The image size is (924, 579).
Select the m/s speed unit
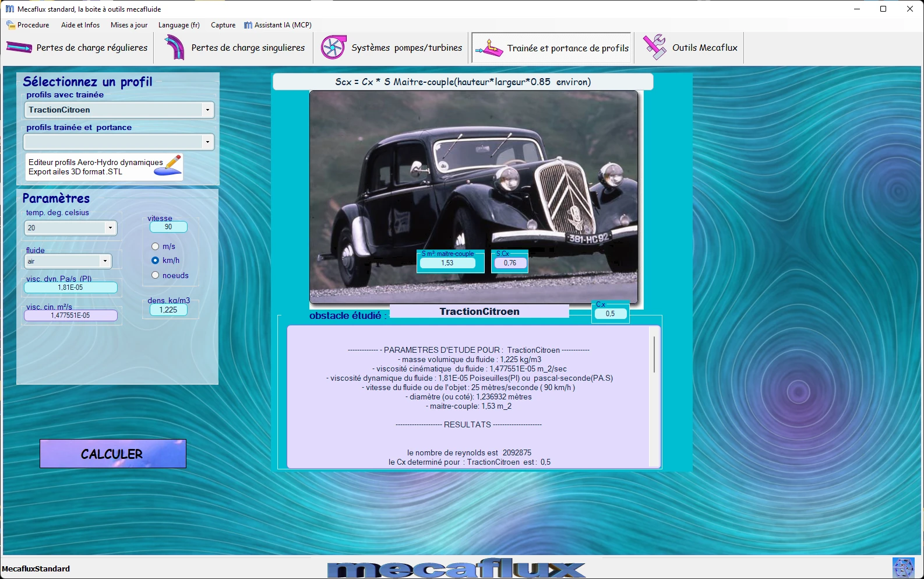pos(155,247)
